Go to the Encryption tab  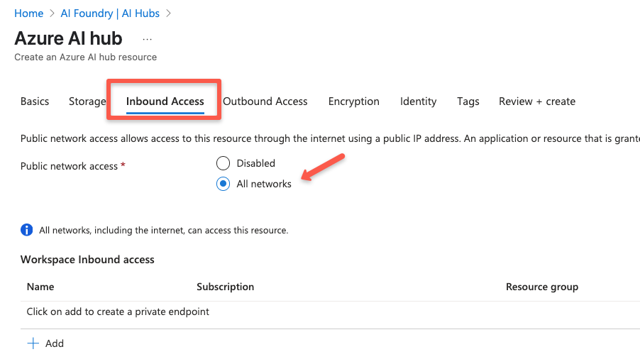point(354,101)
